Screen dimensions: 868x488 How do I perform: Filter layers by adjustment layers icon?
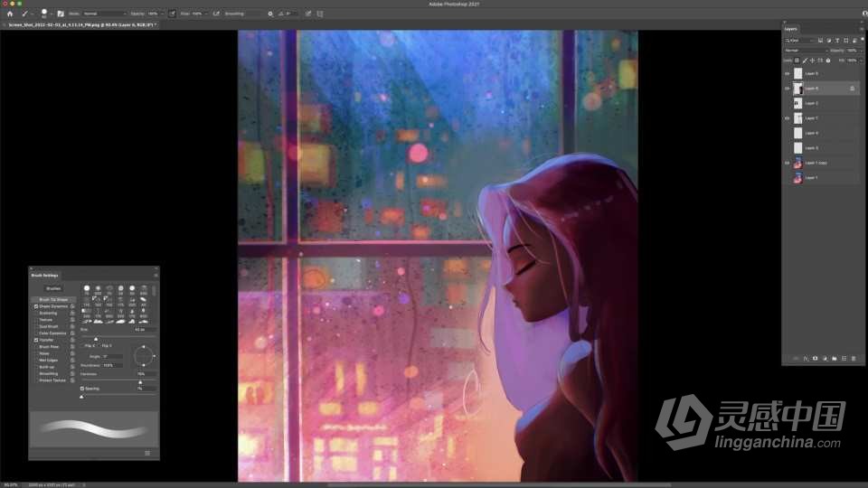pos(829,41)
